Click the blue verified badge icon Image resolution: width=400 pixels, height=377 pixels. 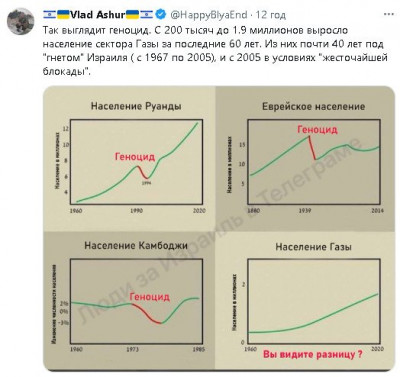(161, 14)
